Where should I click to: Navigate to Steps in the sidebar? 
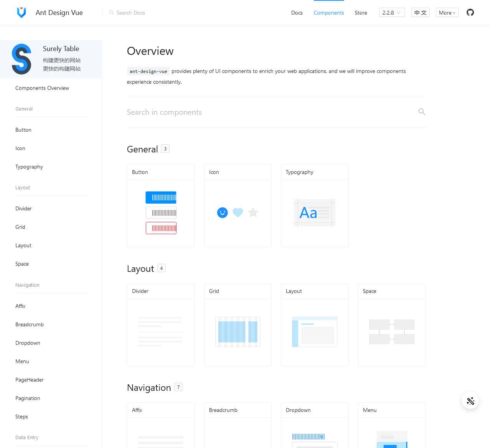click(21, 417)
